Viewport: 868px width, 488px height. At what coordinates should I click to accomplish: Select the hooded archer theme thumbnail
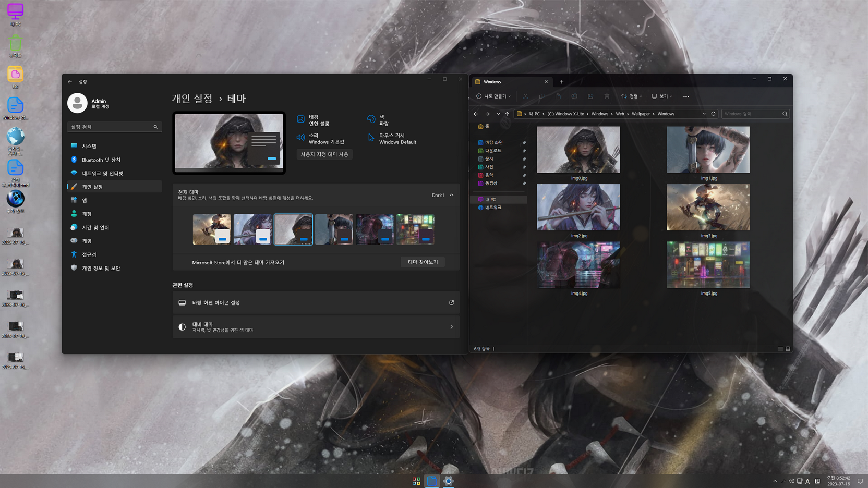pos(293,229)
